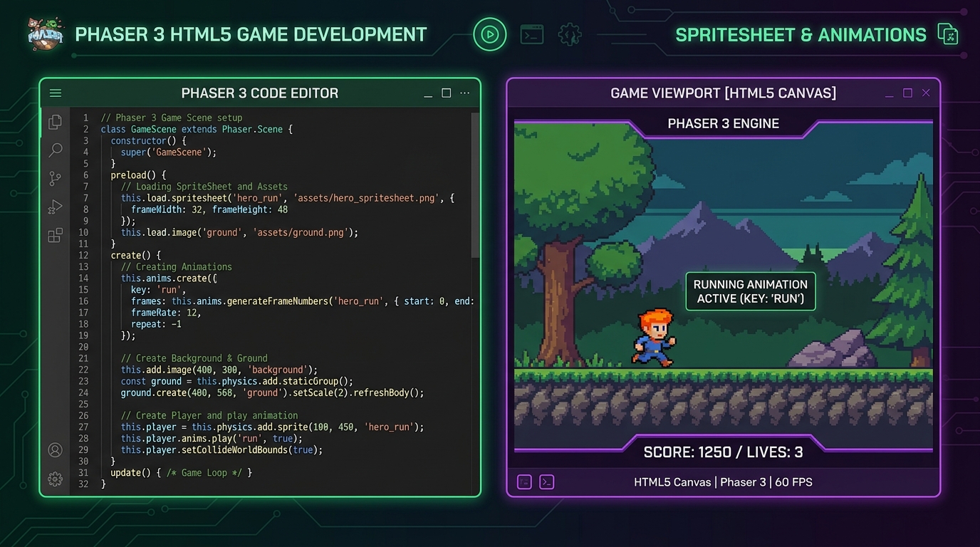980x547 pixels.
Task: Close the Game Viewport window
Action: (926, 93)
